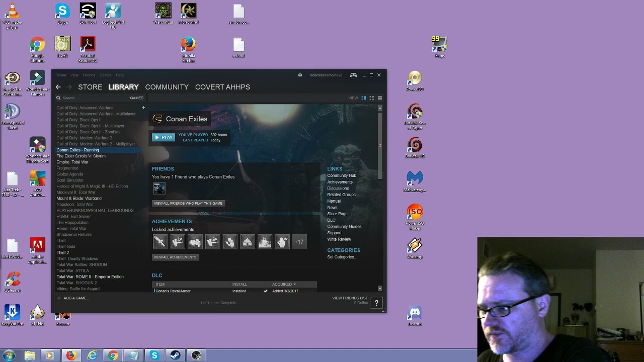Click the plus icon atop the games list
This screenshot has width=644, height=362.
point(143,108)
